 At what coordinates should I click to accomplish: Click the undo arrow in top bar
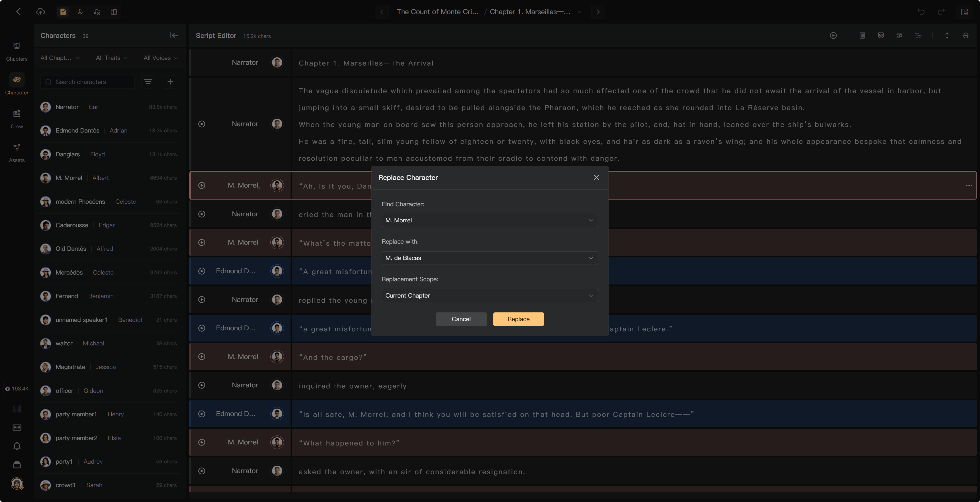click(x=921, y=12)
